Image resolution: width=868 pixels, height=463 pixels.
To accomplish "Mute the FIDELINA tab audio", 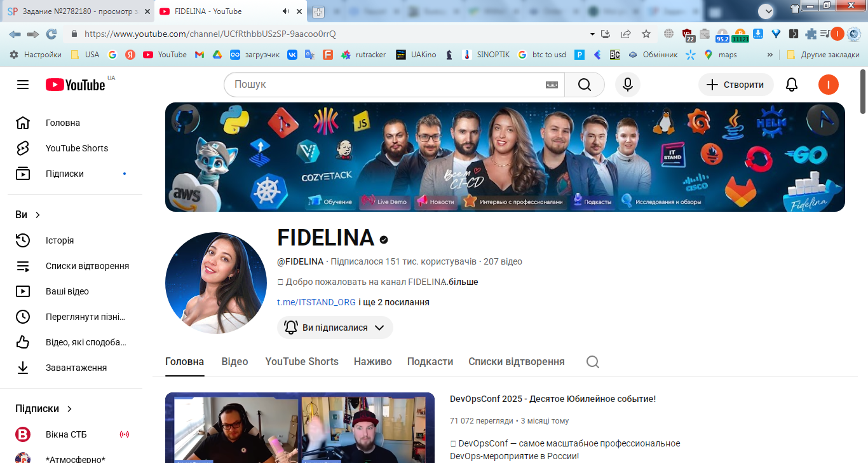I will tap(285, 11).
